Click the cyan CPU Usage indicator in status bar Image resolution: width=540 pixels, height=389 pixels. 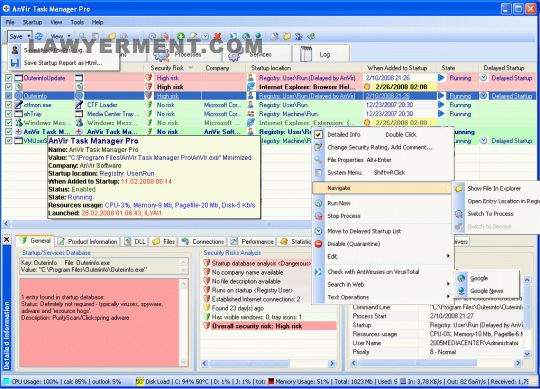6,381
